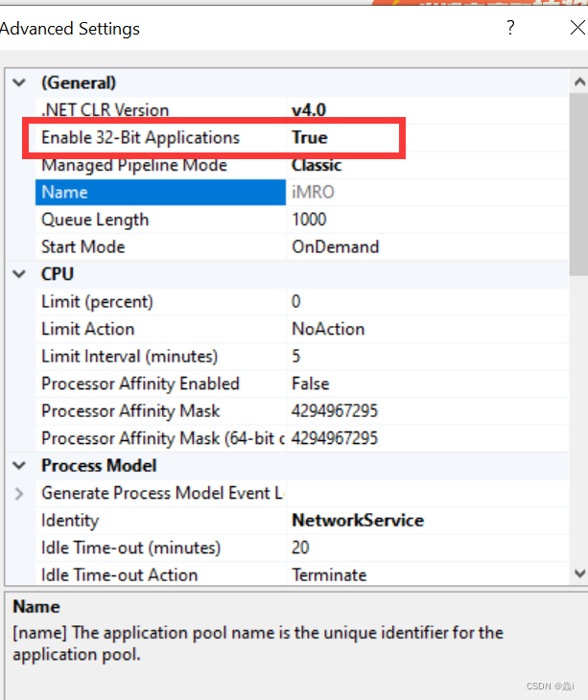
Task: Click the NetworkService Identity value
Action: [x=358, y=521]
